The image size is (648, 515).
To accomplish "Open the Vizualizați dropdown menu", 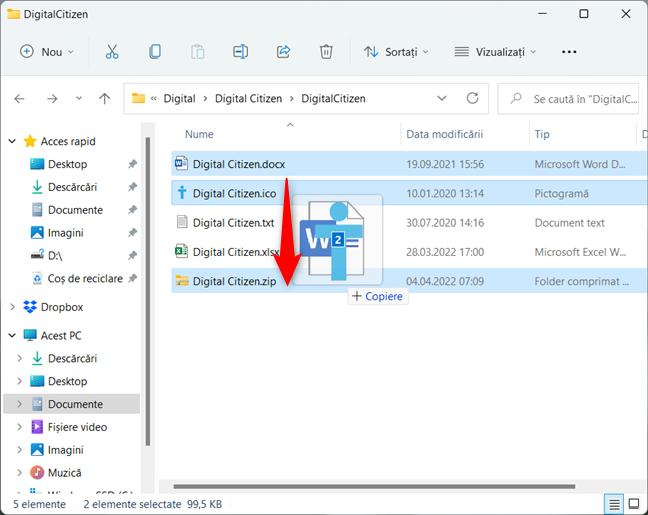I will click(495, 52).
